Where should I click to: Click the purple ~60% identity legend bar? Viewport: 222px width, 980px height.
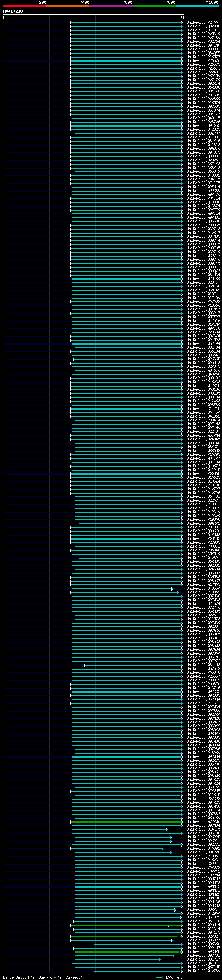tap(111, 6)
